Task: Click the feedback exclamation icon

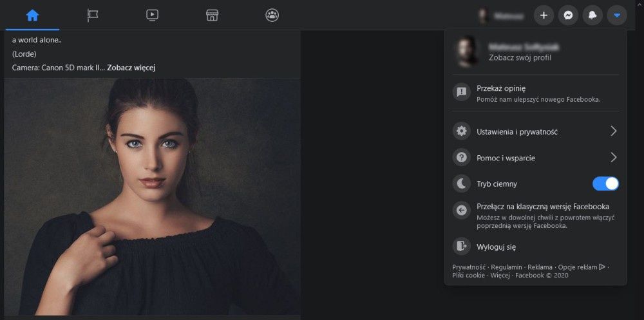Action: coord(462,91)
